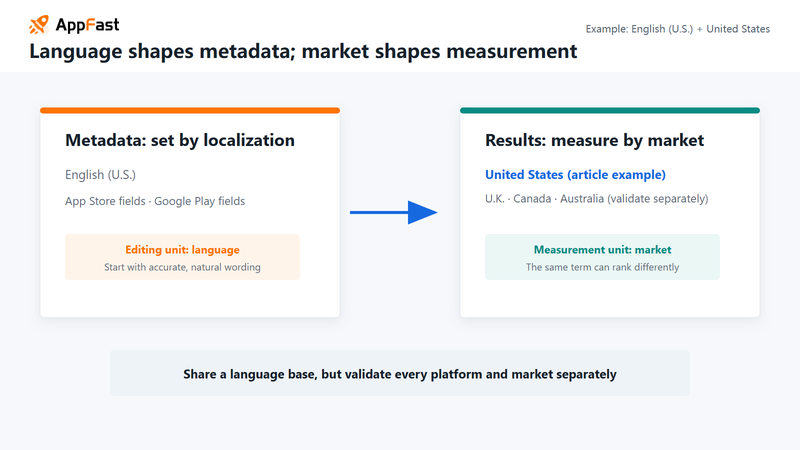The width and height of the screenshot is (800, 450).
Task: Click the English (U.S.) text in card
Action: point(101,175)
